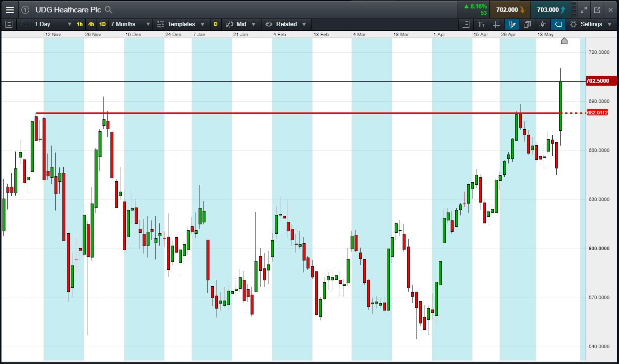The image size is (619, 364).
Task: Open the market depth ladder icon
Action: [x=574, y=9]
